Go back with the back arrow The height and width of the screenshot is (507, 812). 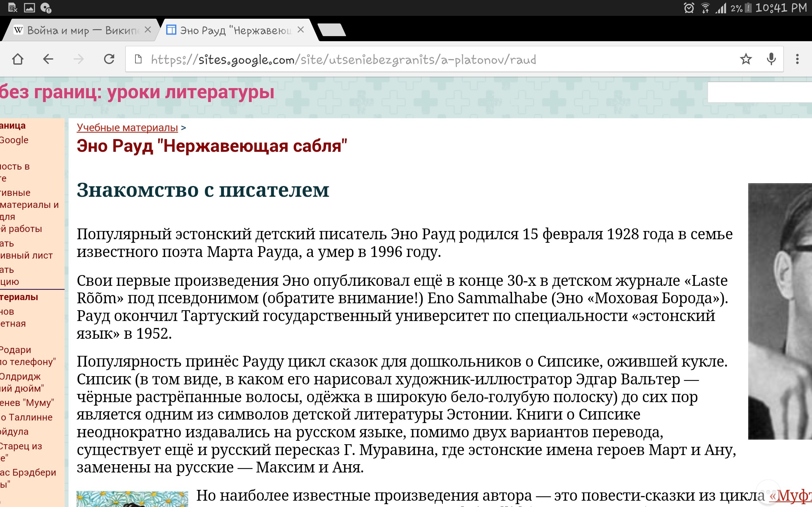point(48,59)
